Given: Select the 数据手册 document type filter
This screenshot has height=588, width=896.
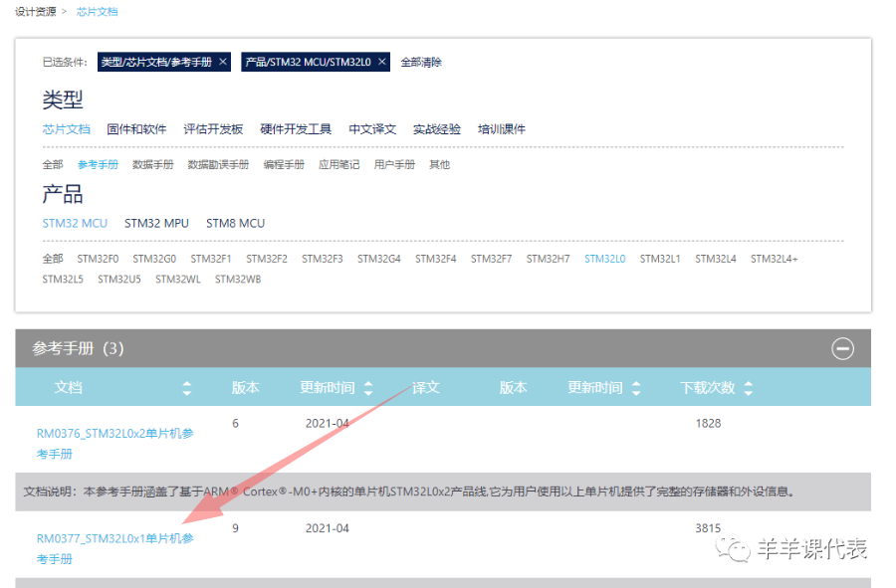Looking at the screenshot, I should (152, 164).
